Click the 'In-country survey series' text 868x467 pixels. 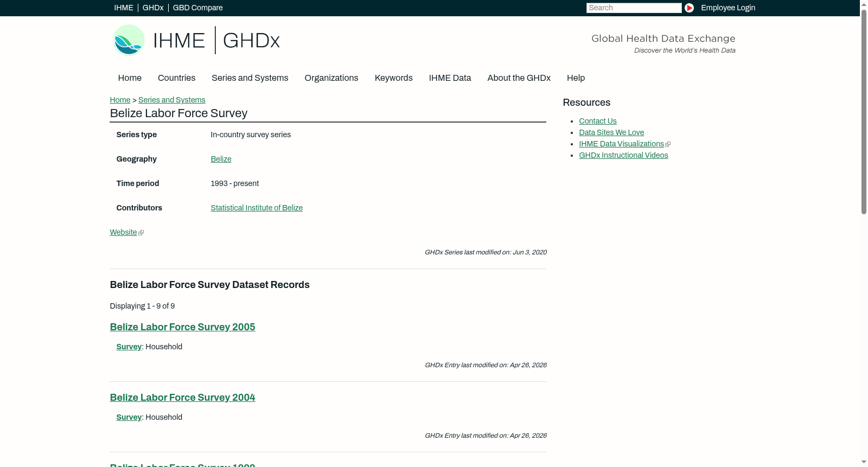pyautogui.click(x=251, y=135)
